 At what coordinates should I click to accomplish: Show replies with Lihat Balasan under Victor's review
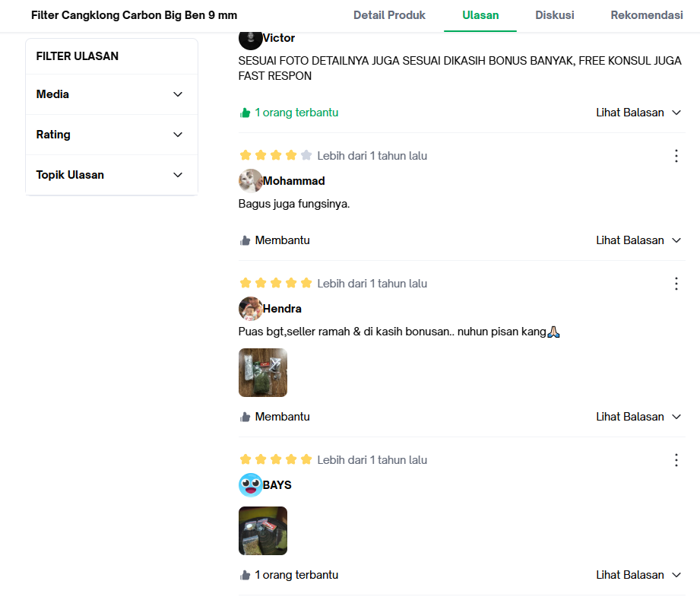coord(638,113)
